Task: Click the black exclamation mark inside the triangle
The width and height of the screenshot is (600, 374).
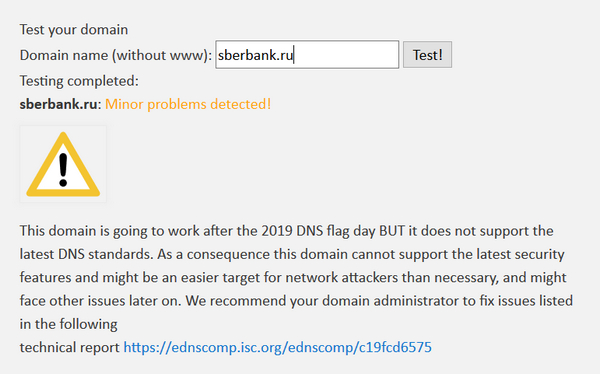Action: click(x=63, y=170)
